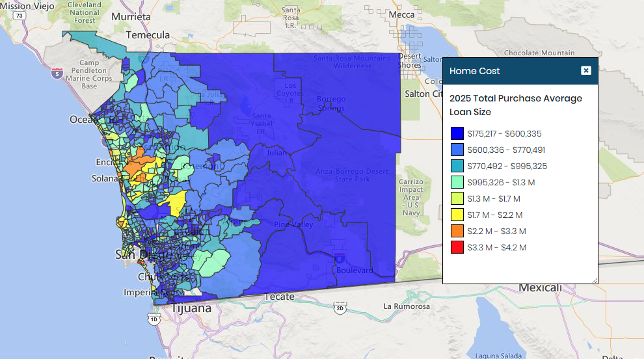Click the Julian map label
The width and height of the screenshot is (644, 359).
tap(276, 153)
